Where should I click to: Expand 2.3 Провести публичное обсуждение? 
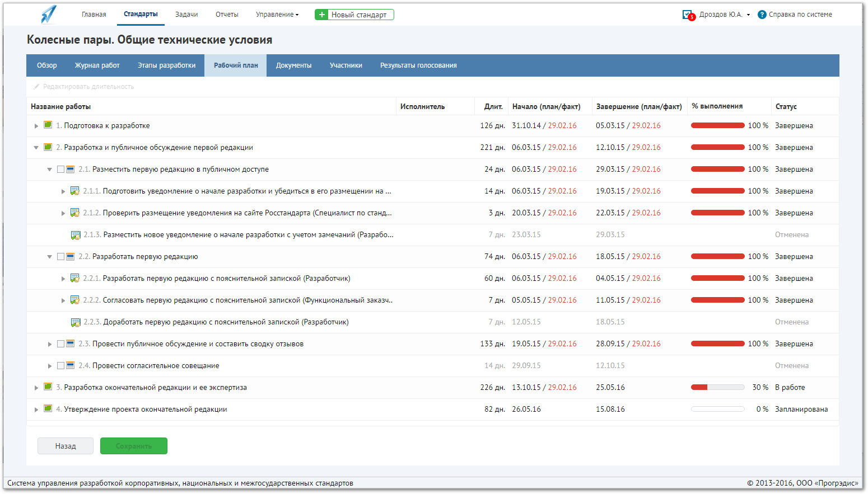pyautogui.click(x=50, y=344)
